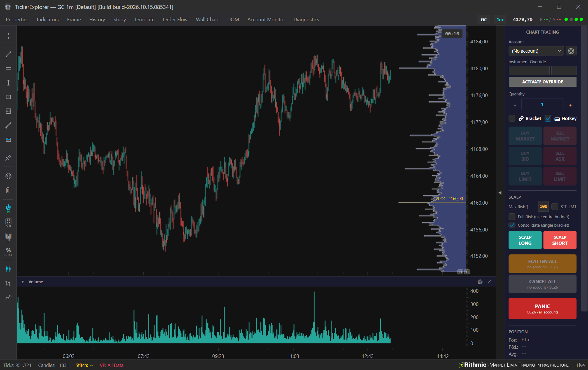Decrease quantity with minus button
Screen dimensions: 588x370
(515, 105)
